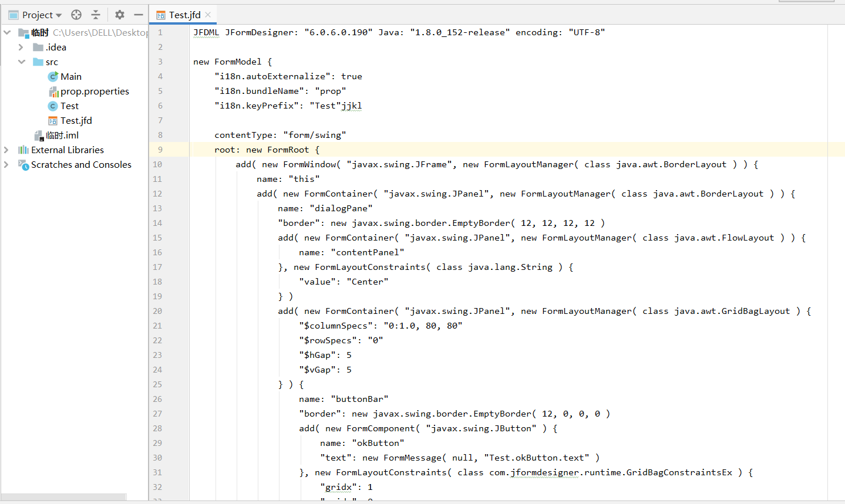The width and height of the screenshot is (845, 504).
Task: Select the .idea folder icon
Action: [38, 47]
